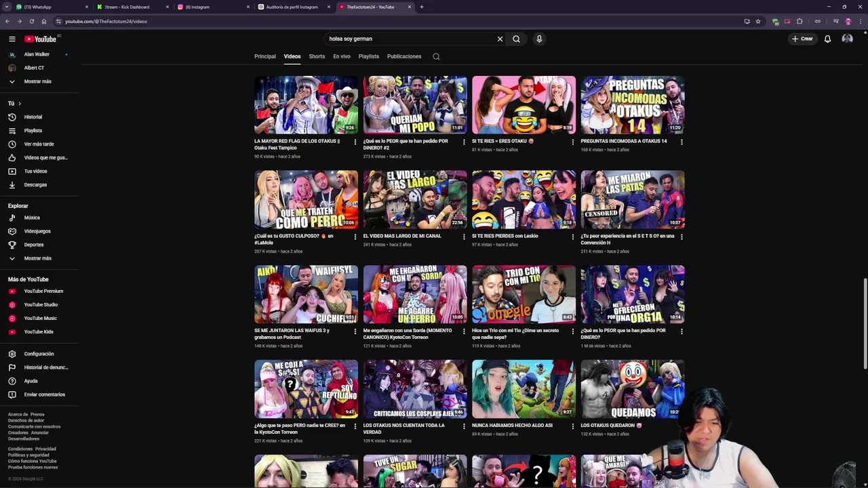Reload the page in the browser
The width and height of the screenshot is (868, 488).
[31, 21]
